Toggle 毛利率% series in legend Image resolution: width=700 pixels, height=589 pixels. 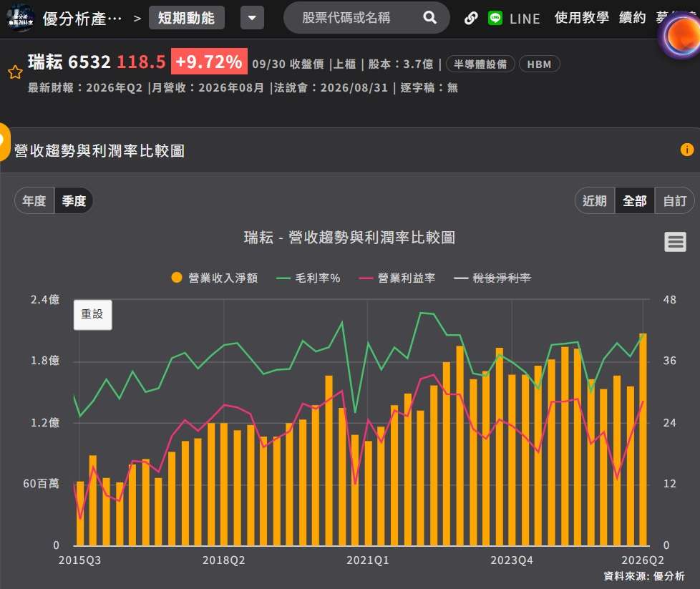click(308, 278)
